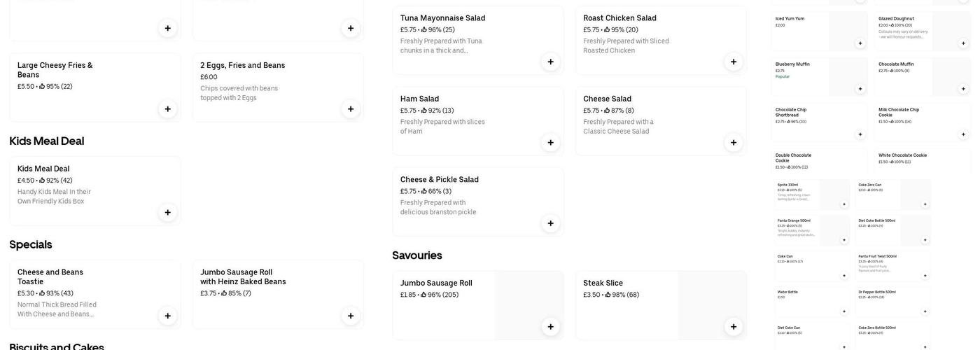Add 2 Eggs, Fries and Beans
Screen dimensions: 980x350
pyautogui.click(x=351, y=108)
